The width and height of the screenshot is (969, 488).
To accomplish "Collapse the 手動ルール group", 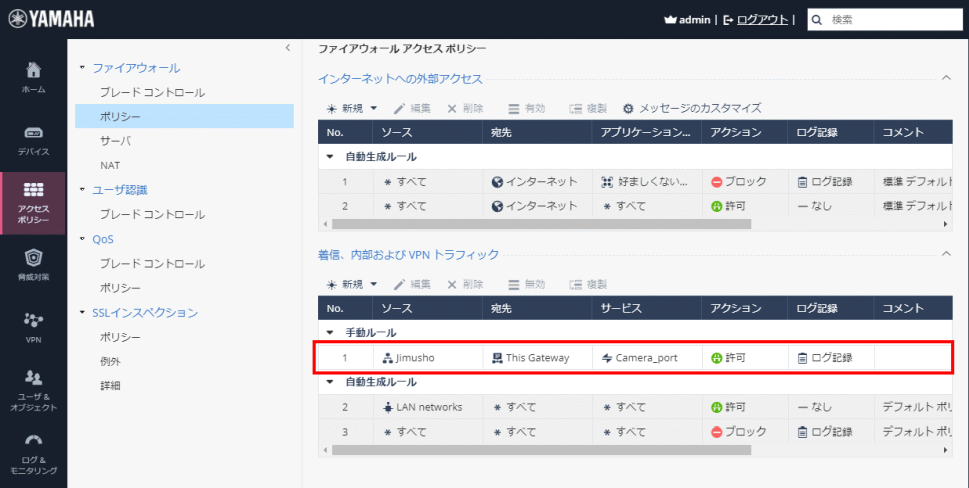I will pos(330,332).
